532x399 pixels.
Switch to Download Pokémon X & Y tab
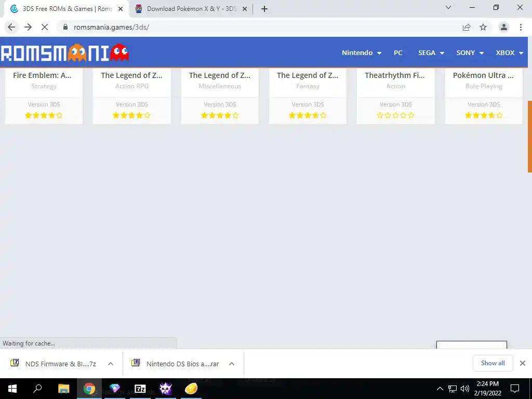191,9
